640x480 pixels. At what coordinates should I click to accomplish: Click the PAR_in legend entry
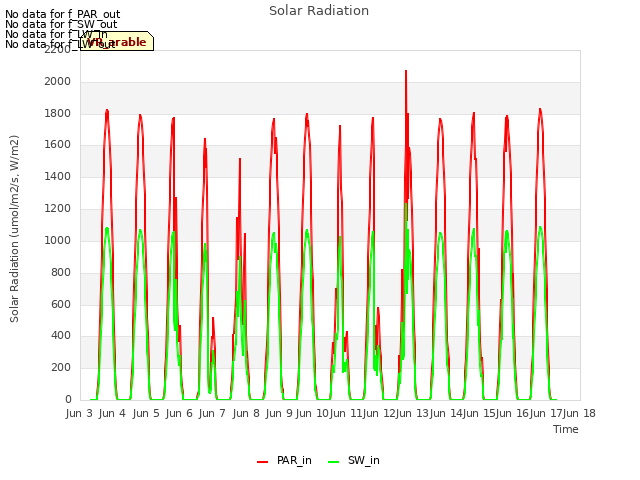[284, 460]
